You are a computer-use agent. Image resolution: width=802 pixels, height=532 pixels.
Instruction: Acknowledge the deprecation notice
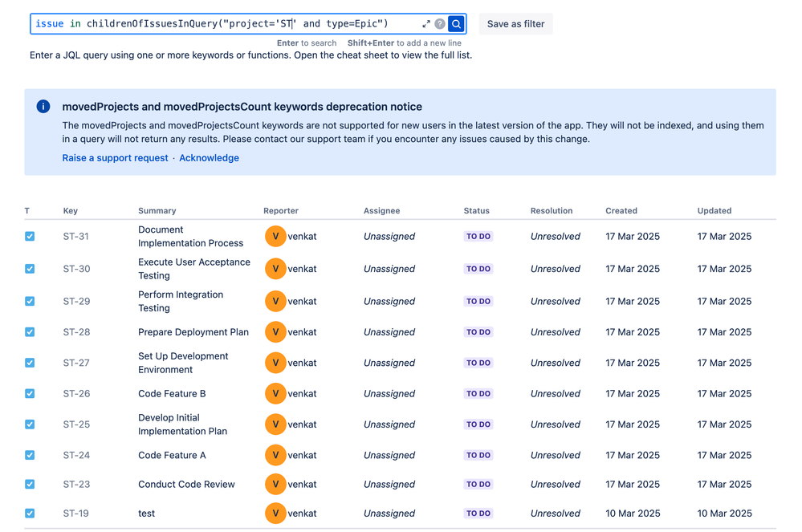point(209,157)
